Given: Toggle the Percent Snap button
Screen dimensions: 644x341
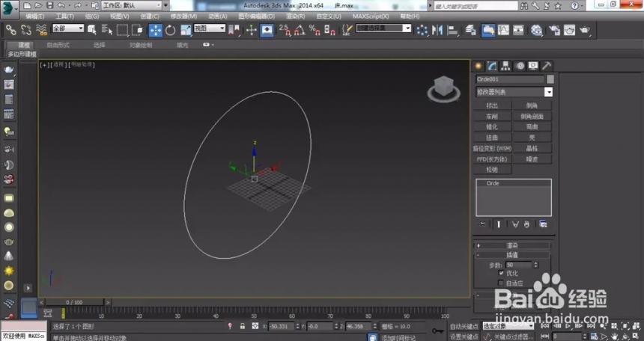Looking at the screenshot, I should click(315, 30).
